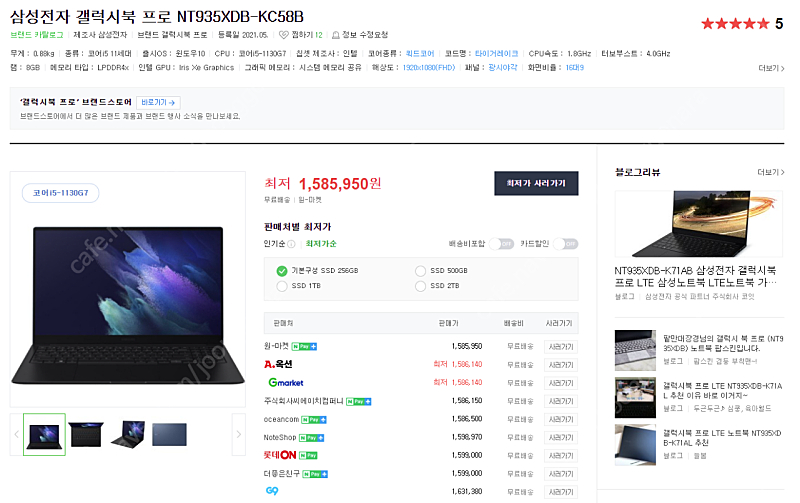Click the 찜하기 heart icon

coord(284,35)
